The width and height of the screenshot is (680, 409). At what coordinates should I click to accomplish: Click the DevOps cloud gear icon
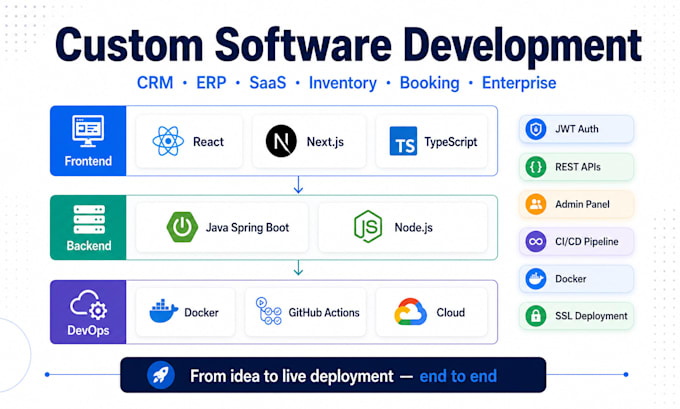coord(88,305)
